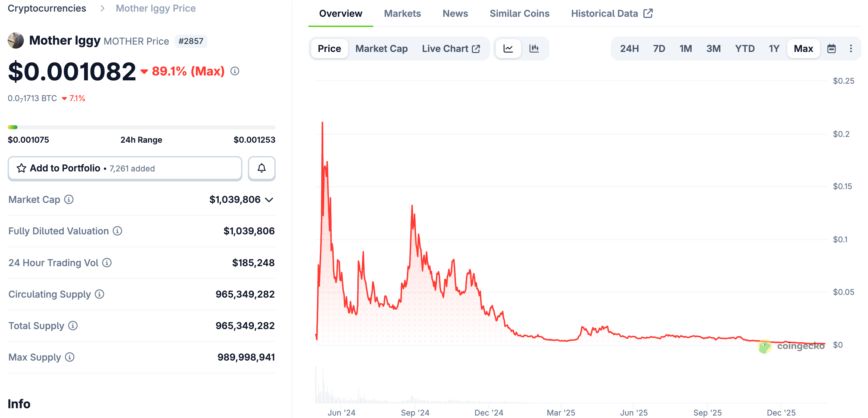Open Historical Data external link
Screen dimensions: 868x418
pos(611,13)
